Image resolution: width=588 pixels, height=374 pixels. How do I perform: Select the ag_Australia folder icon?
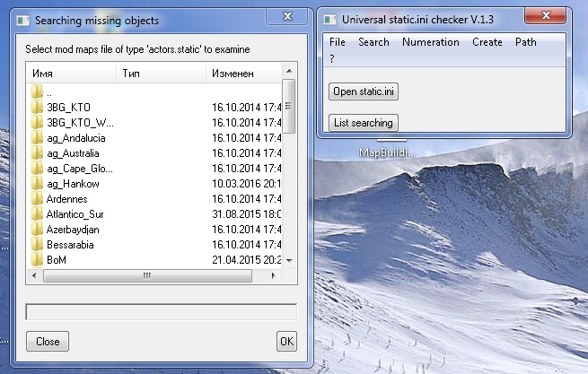coord(37,152)
